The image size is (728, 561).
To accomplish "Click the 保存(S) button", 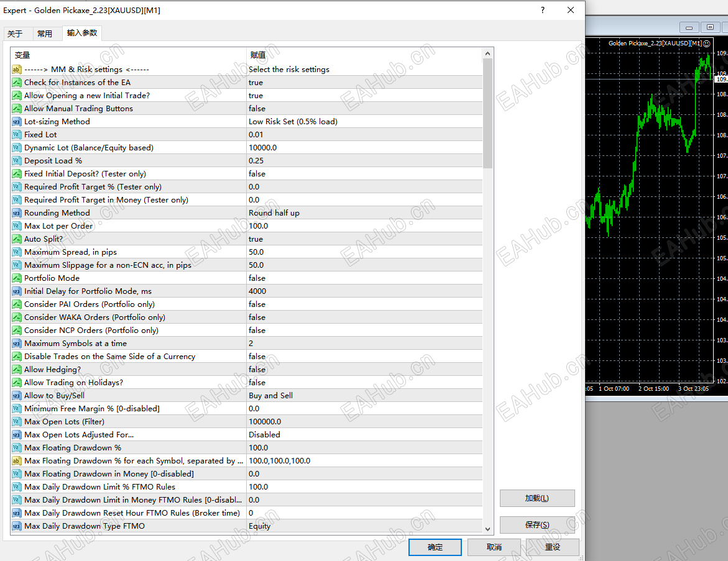I will pyautogui.click(x=537, y=525).
